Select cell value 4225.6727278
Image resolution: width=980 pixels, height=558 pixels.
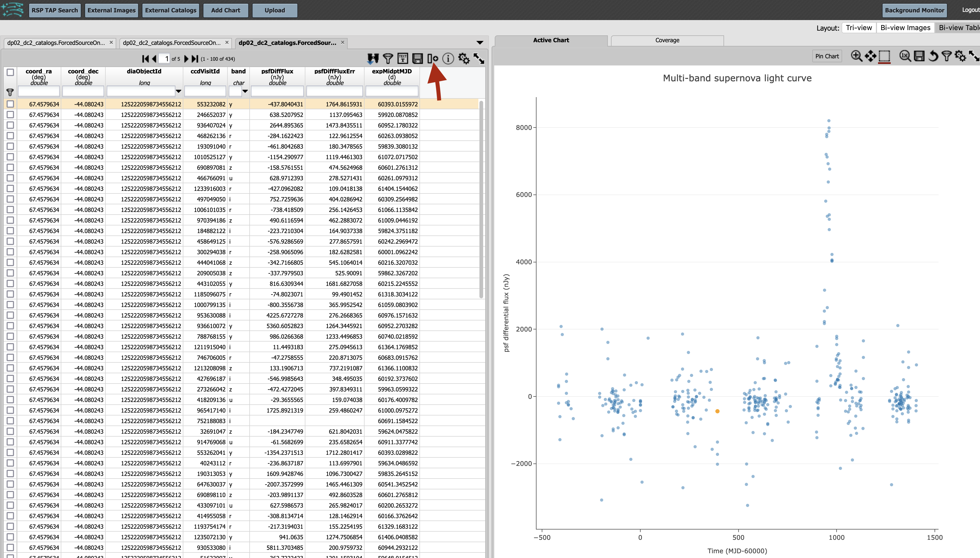point(284,315)
